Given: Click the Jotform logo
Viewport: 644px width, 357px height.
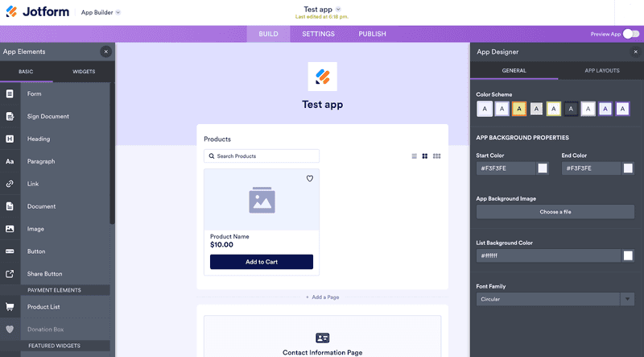Looking at the screenshot, I should click(37, 12).
